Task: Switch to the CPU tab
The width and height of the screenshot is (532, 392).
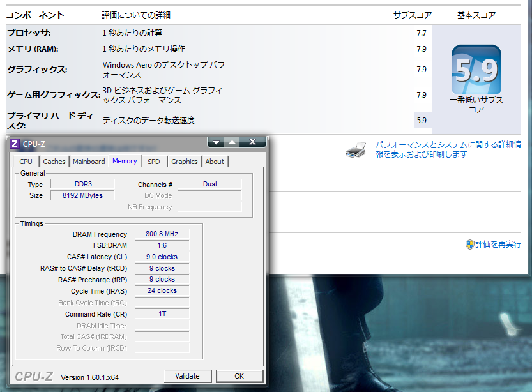Action: 26,162
